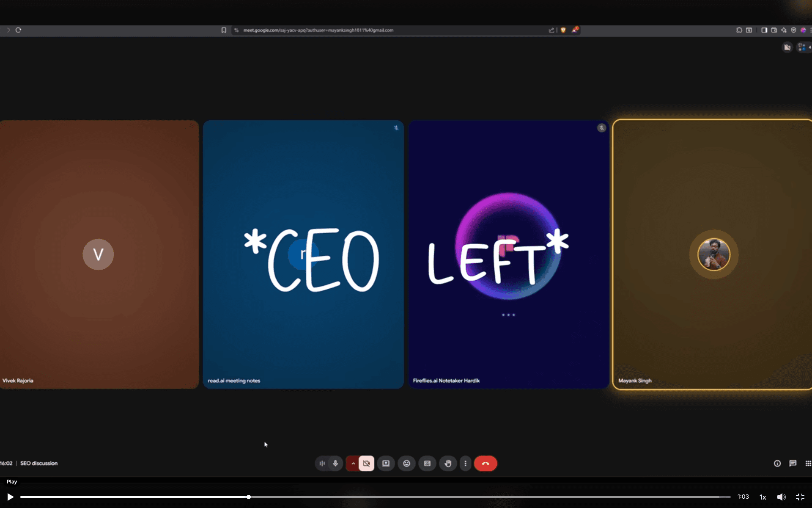812x508 pixels.
Task: Click the read.ai meeting notes label
Action: (x=234, y=381)
